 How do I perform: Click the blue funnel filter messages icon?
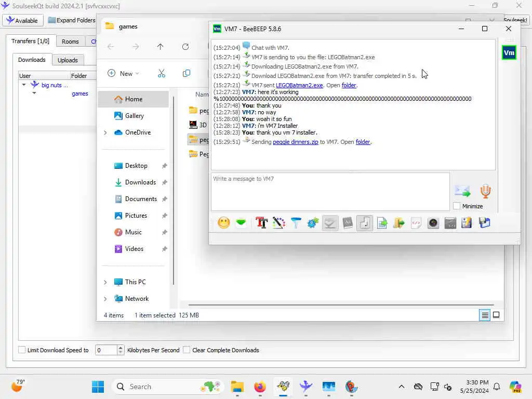(296, 223)
